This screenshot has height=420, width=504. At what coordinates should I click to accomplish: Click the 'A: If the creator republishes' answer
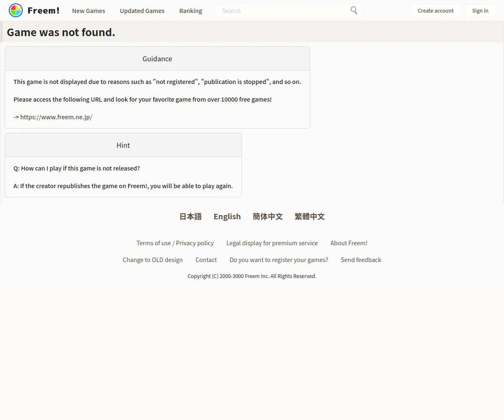(x=123, y=186)
